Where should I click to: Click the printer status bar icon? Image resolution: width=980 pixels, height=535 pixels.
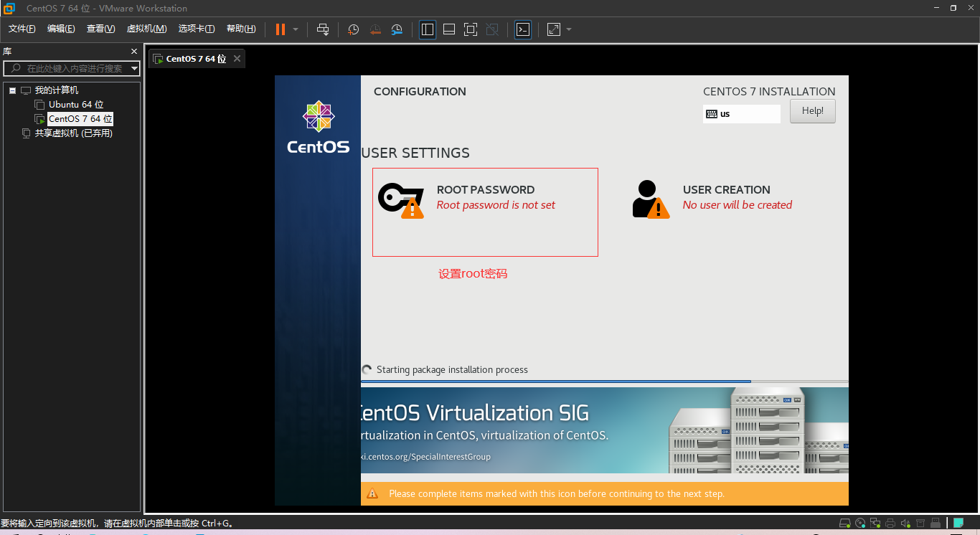890,523
